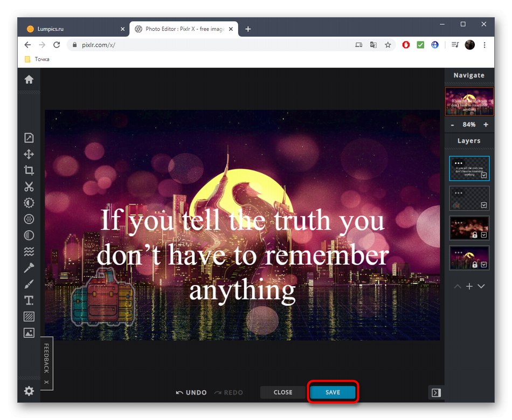Open luggage layer options dots
The width and height of the screenshot is (512, 420).
pos(459,192)
